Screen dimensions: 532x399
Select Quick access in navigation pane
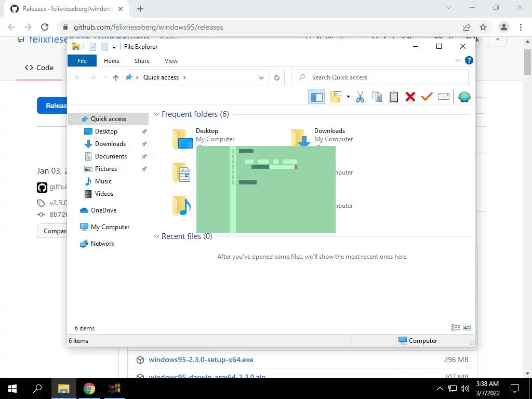108,119
